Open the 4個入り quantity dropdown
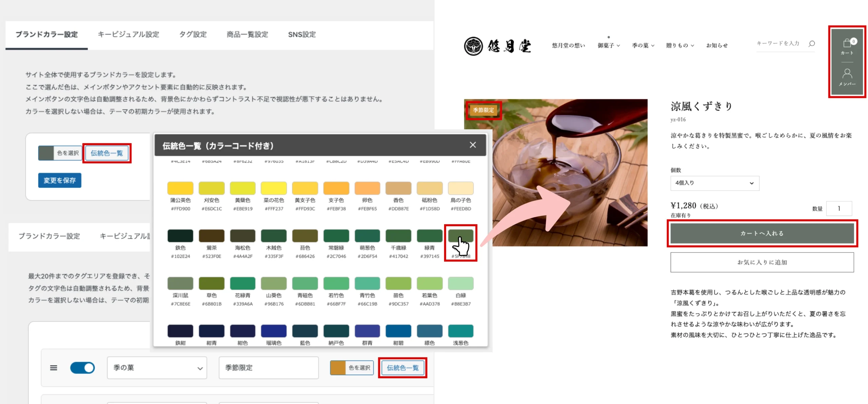 (714, 183)
